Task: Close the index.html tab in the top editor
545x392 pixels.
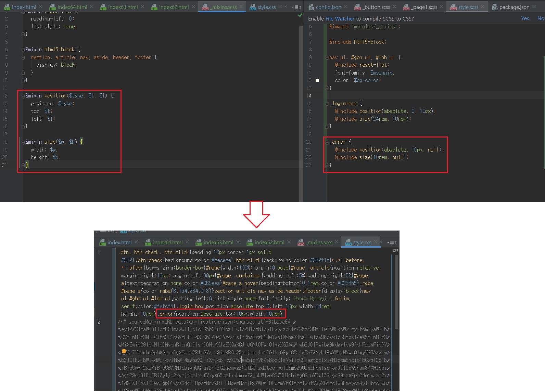Action: click(x=41, y=6)
